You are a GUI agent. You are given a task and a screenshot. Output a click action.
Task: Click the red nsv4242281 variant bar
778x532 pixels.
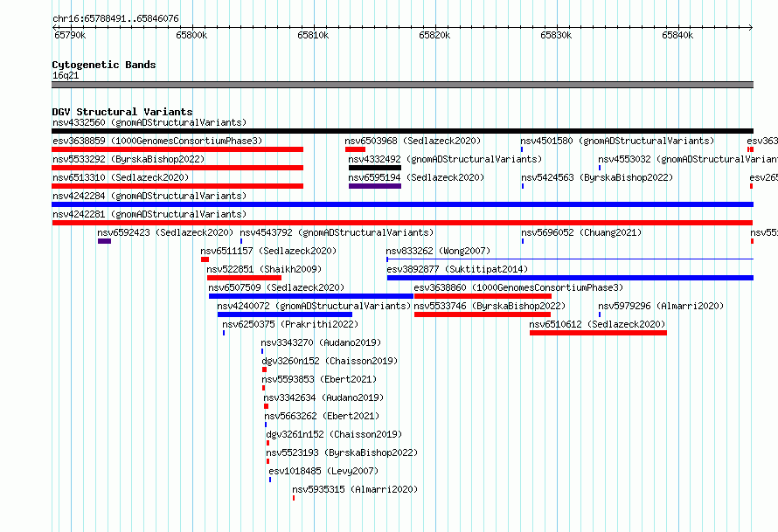(402, 223)
